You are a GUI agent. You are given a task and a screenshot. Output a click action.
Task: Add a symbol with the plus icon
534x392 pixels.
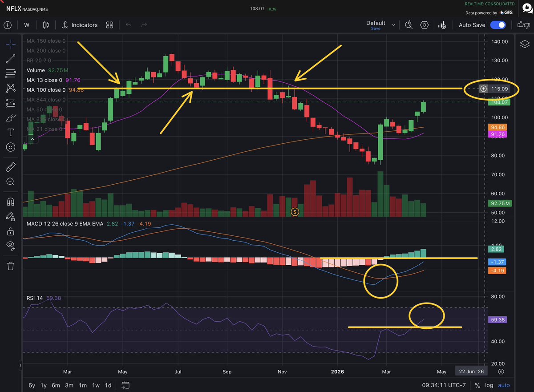8,25
